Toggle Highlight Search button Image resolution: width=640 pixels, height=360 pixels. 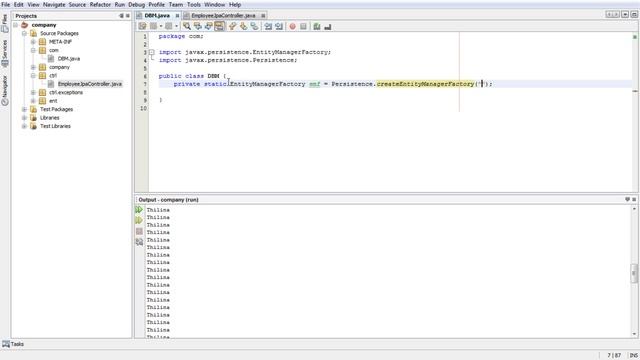click(x=220, y=27)
